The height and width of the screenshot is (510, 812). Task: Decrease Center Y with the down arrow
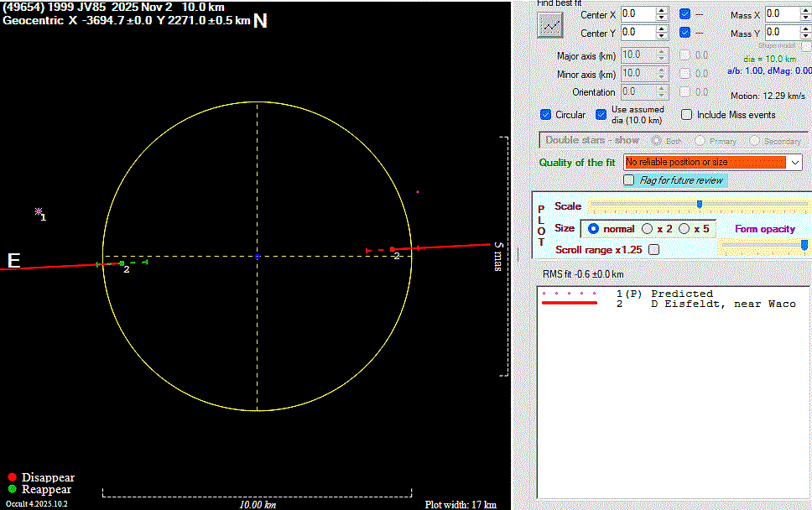[662, 36]
